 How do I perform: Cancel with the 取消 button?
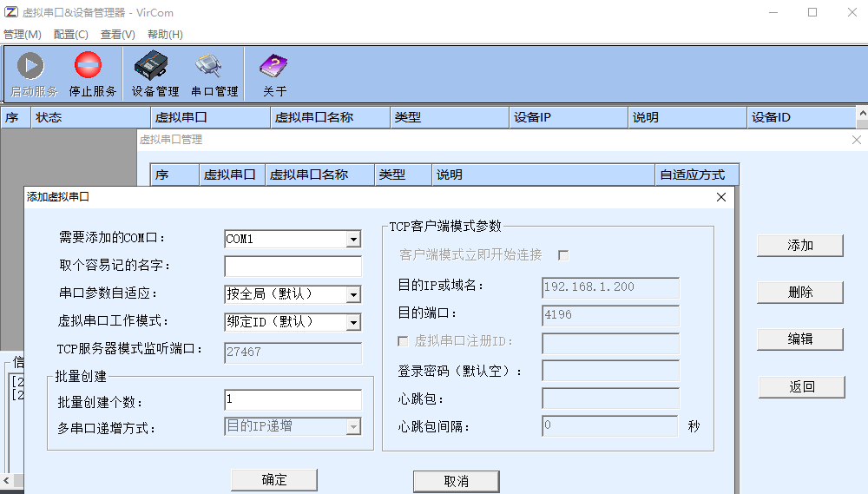click(x=457, y=481)
